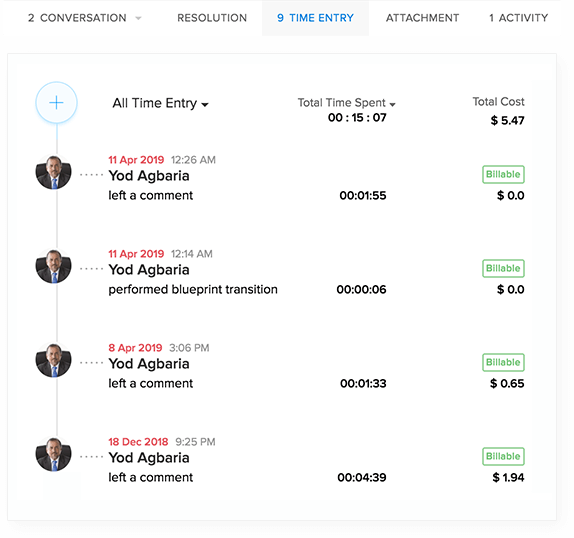This screenshot has height=538, width=574.
Task: Toggle Billable tag on the 00:01:55 entry
Action: click(x=503, y=175)
